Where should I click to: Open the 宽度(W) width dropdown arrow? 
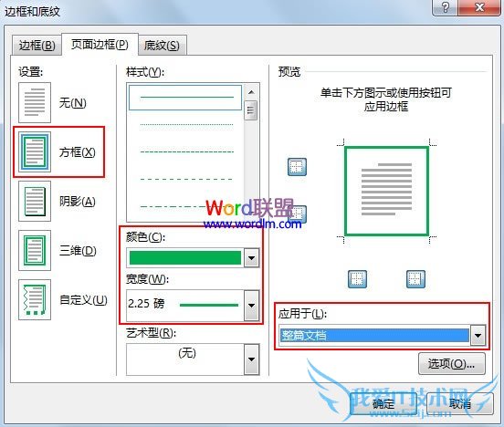pyautogui.click(x=251, y=306)
